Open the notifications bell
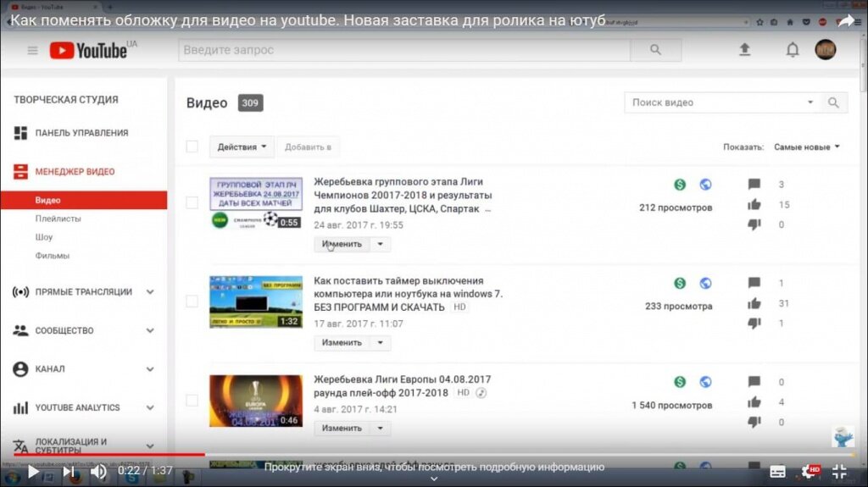 (x=793, y=50)
